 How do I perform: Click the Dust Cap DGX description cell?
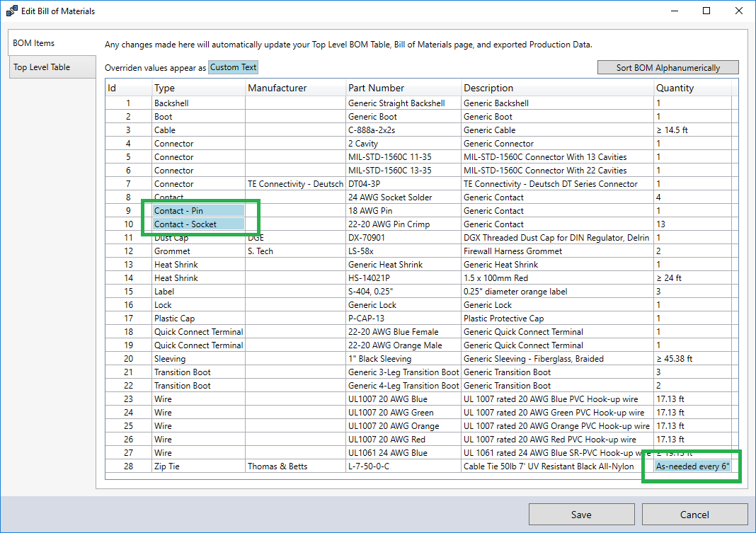[557, 238]
